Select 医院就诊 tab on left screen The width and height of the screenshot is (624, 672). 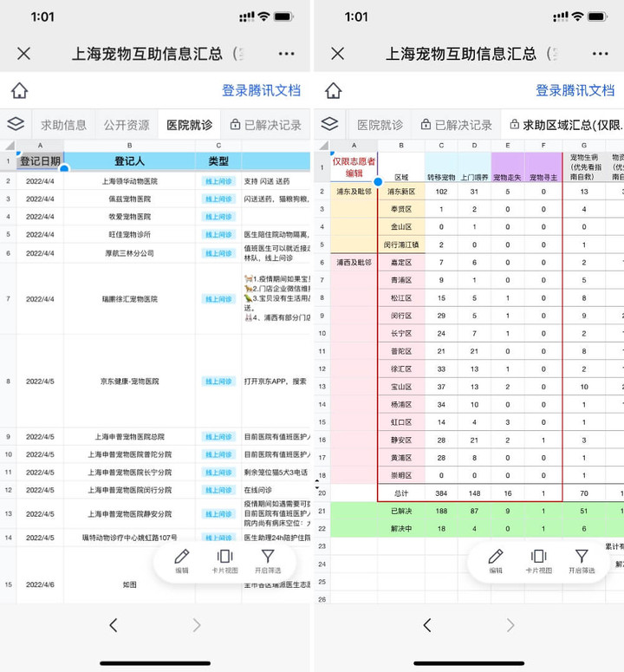189,125
